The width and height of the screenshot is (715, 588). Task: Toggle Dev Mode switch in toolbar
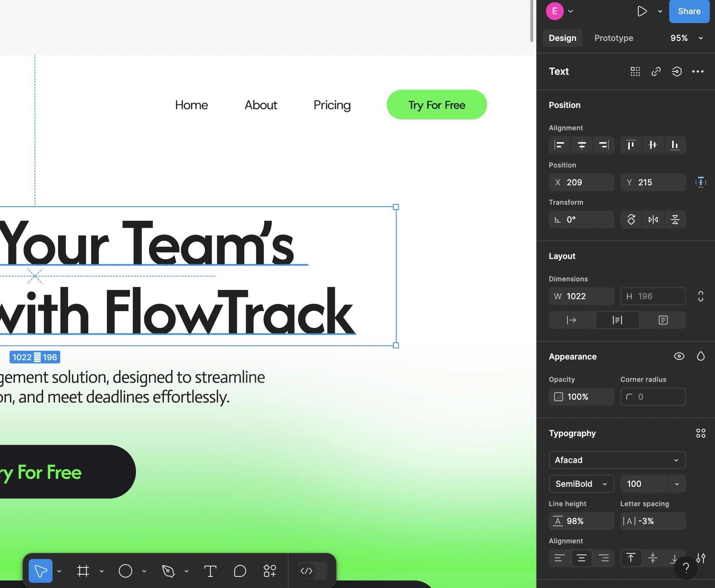[x=312, y=571]
